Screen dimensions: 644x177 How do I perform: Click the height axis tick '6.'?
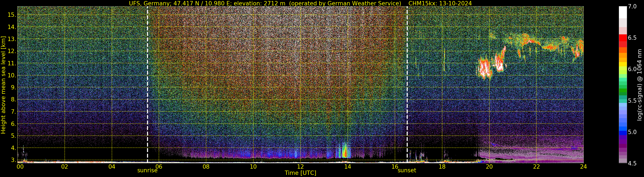tap(13, 124)
